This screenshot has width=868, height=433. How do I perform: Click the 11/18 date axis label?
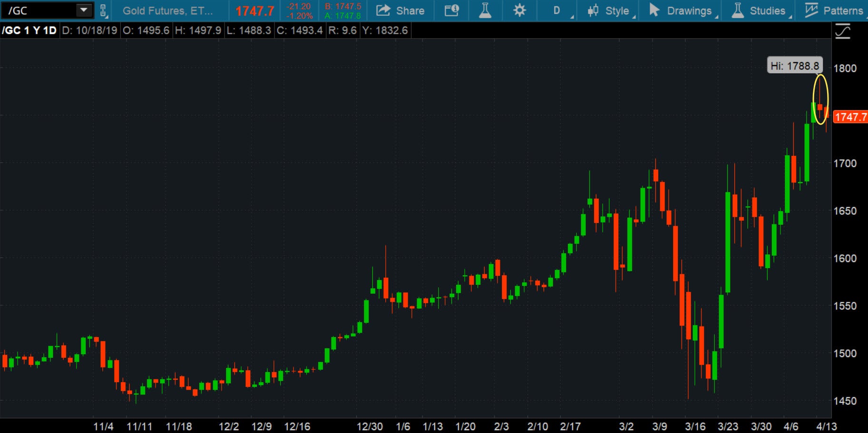point(179,426)
